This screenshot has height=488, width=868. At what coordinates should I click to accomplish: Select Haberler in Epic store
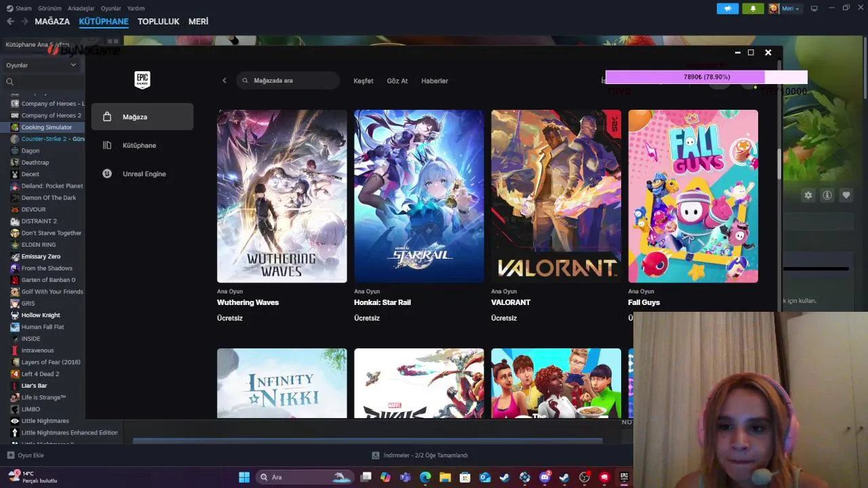435,81
